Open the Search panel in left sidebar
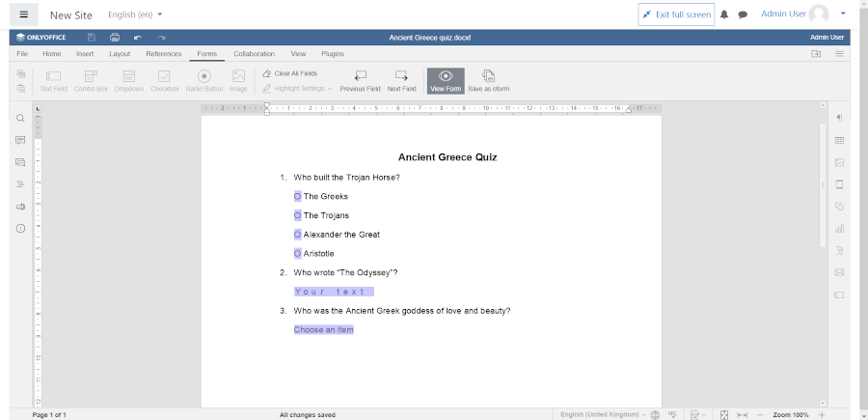 (x=20, y=119)
